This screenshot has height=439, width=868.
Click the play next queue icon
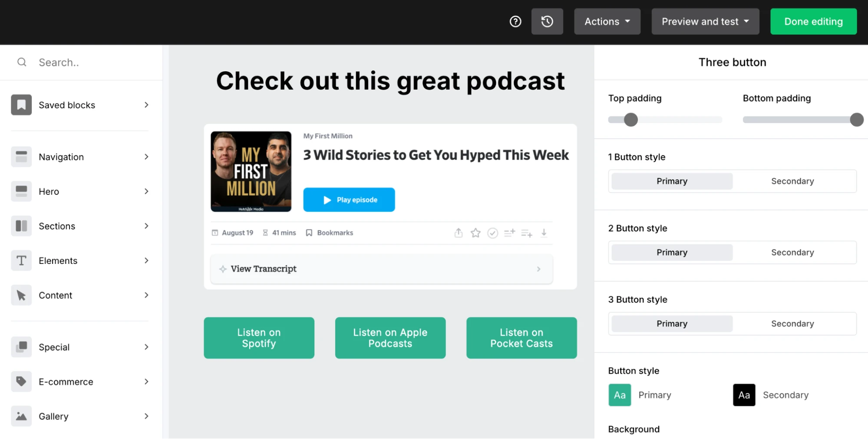click(509, 233)
